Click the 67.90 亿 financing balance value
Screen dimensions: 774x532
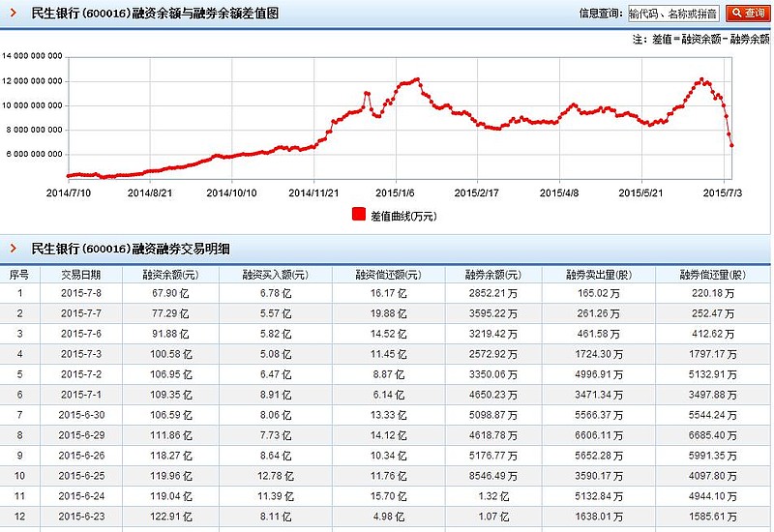point(171,293)
